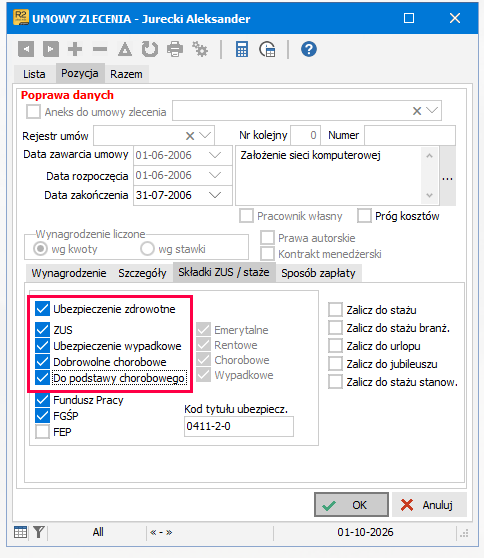Click the edit triangle toolbar icon
The image size is (484, 558).
[x=125, y=49]
